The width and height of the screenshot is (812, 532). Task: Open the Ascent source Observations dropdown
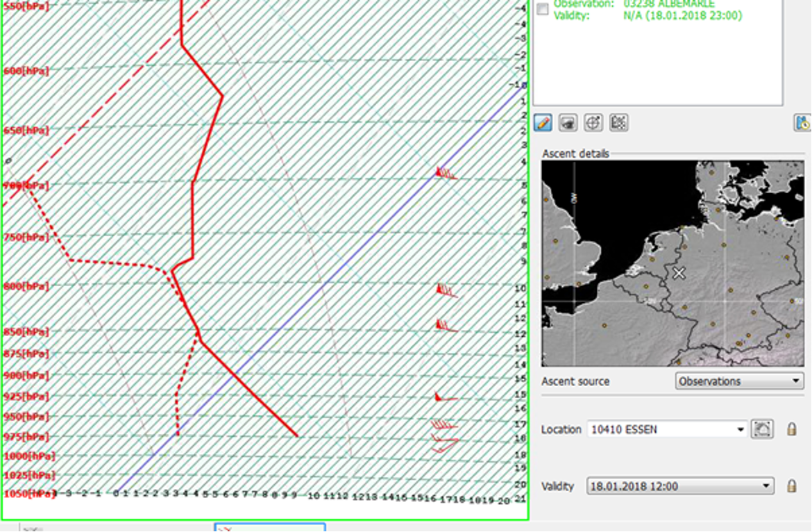tap(740, 381)
